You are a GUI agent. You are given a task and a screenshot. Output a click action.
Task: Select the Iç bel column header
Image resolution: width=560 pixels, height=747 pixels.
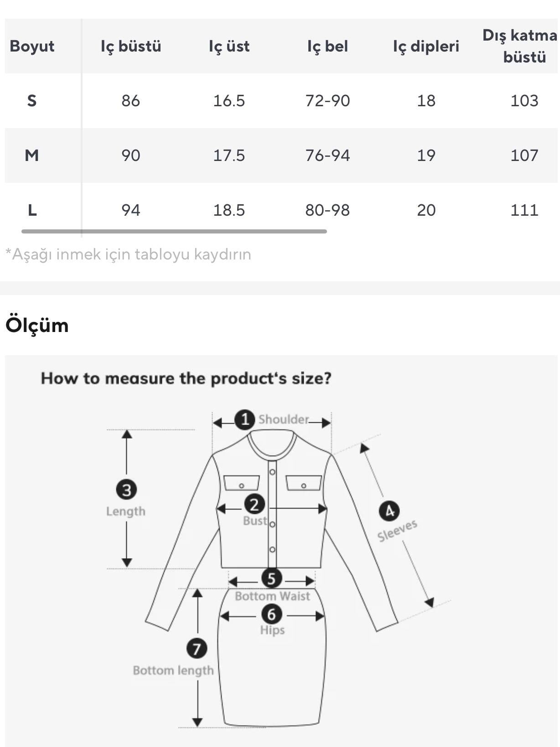327,46
